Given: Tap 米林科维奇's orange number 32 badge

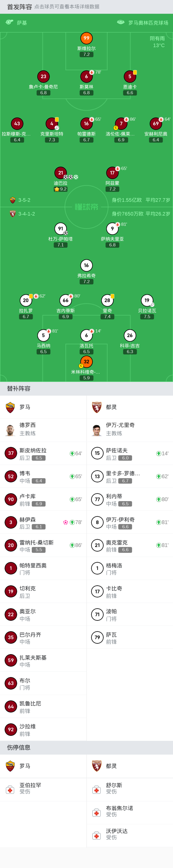Looking at the screenshot, I should point(86,362).
